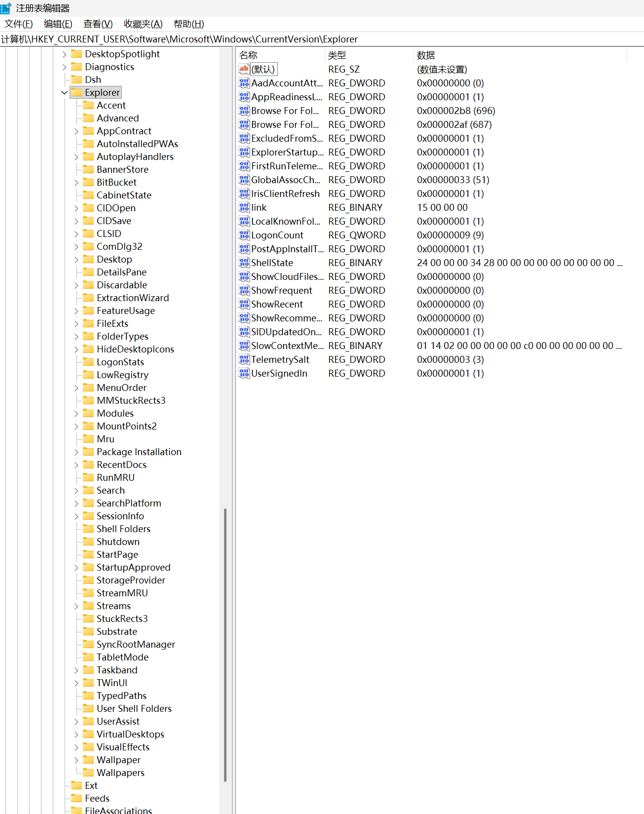Click the icon next to ShowFrequent
The width and height of the screenshot is (644, 814).
[244, 290]
